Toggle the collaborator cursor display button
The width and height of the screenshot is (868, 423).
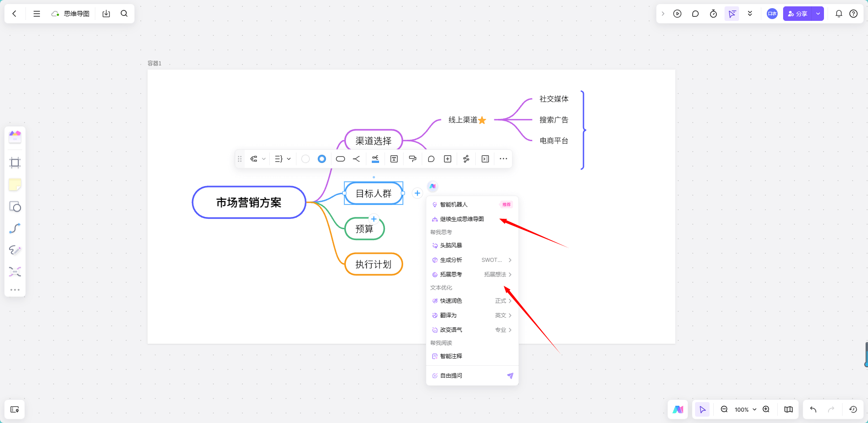pyautogui.click(x=732, y=14)
